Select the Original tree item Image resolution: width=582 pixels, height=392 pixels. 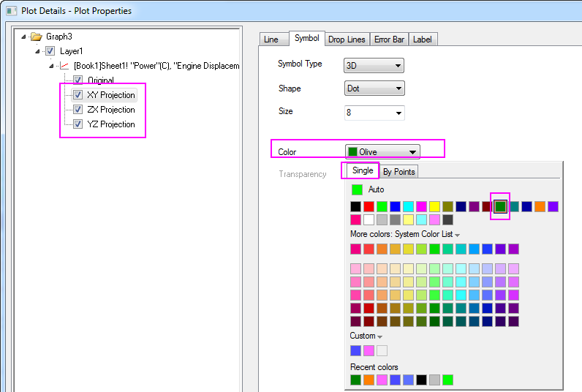click(100, 80)
